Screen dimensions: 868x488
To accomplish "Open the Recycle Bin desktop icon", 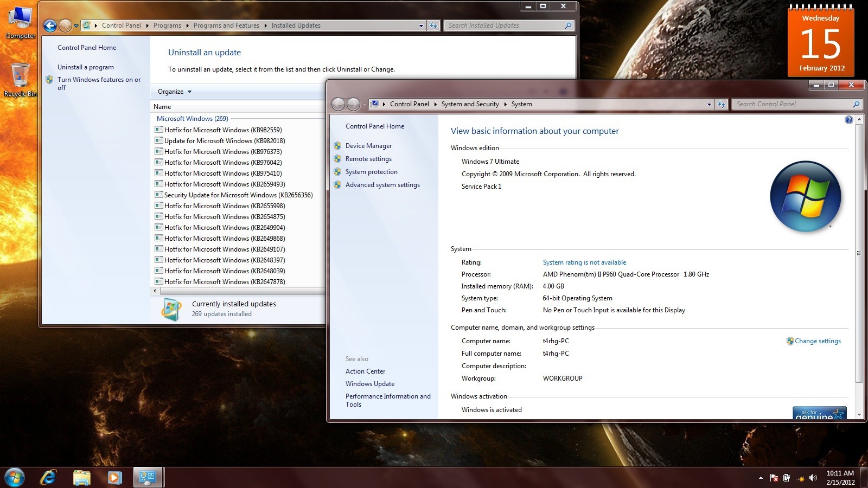I will point(20,80).
